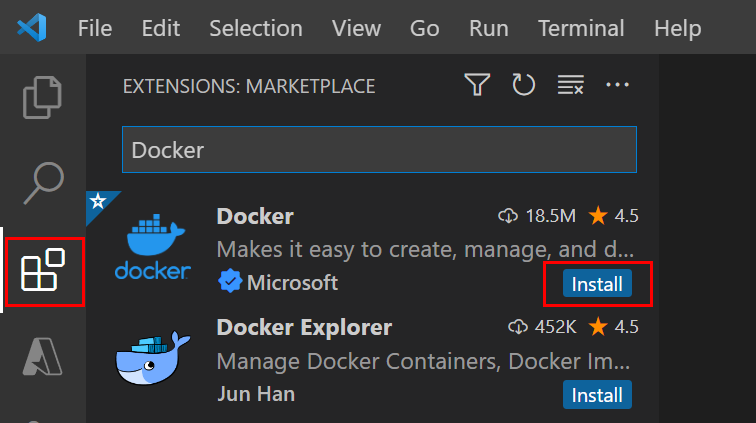Open the Go menu
The width and height of the screenshot is (756, 423).
coord(425,28)
